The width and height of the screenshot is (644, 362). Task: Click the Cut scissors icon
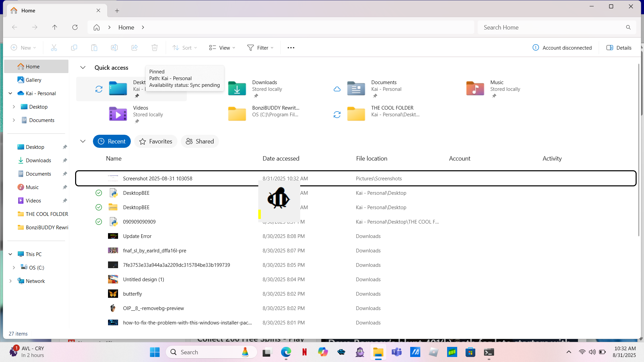54,48
